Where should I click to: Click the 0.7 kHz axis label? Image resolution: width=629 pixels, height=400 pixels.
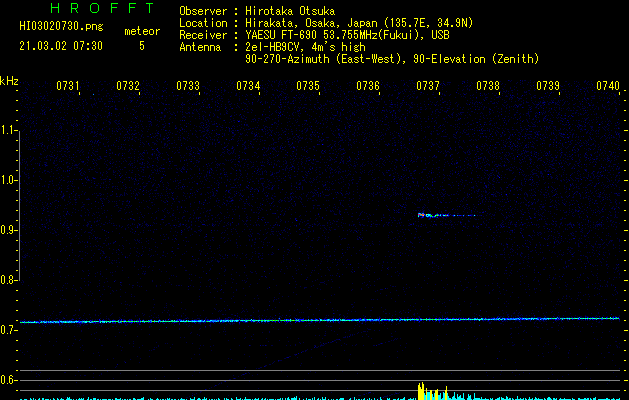8,330
